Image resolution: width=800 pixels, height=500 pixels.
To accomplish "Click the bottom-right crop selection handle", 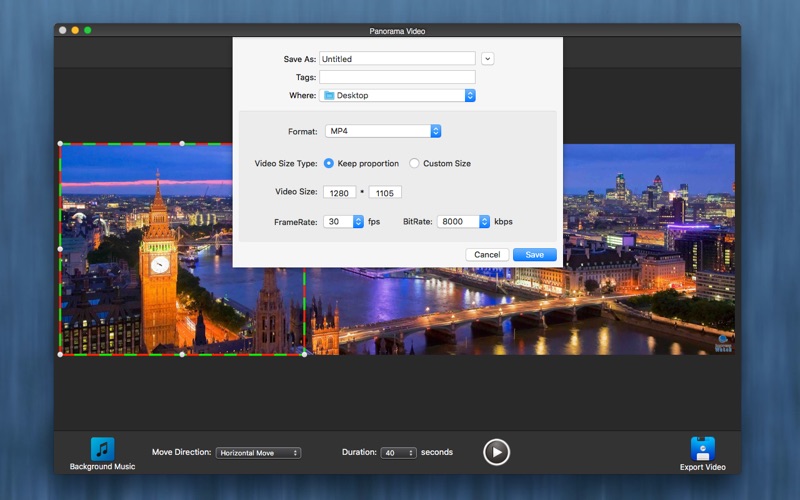I will 305,354.
